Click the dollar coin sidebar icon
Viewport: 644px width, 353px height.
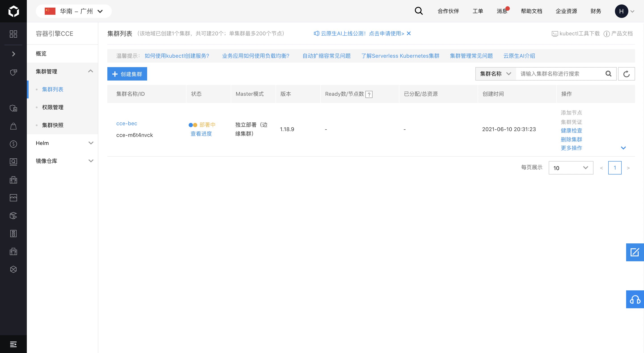point(13,144)
